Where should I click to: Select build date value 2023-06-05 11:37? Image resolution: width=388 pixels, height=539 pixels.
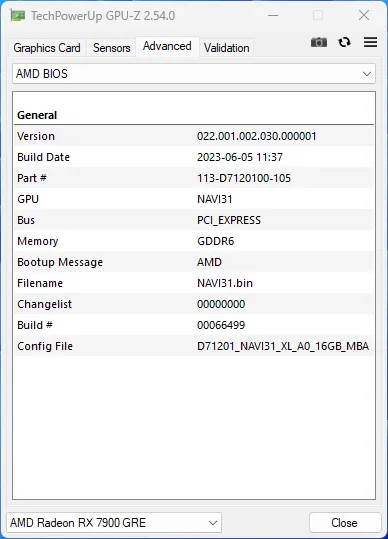click(240, 157)
